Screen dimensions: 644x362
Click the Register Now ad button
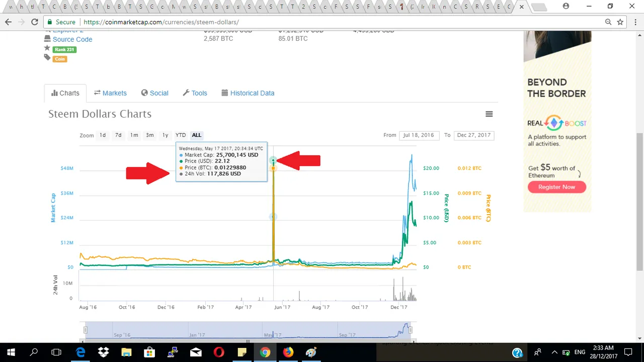[557, 187]
